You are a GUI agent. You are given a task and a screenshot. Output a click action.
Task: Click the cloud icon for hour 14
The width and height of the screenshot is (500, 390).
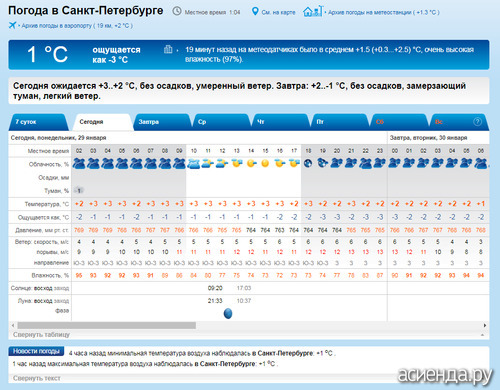tap(251, 163)
